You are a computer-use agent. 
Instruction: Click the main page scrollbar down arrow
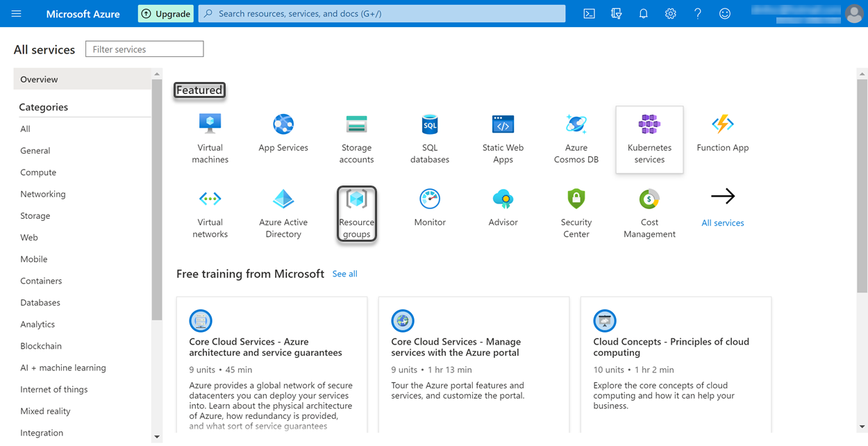click(862, 427)
